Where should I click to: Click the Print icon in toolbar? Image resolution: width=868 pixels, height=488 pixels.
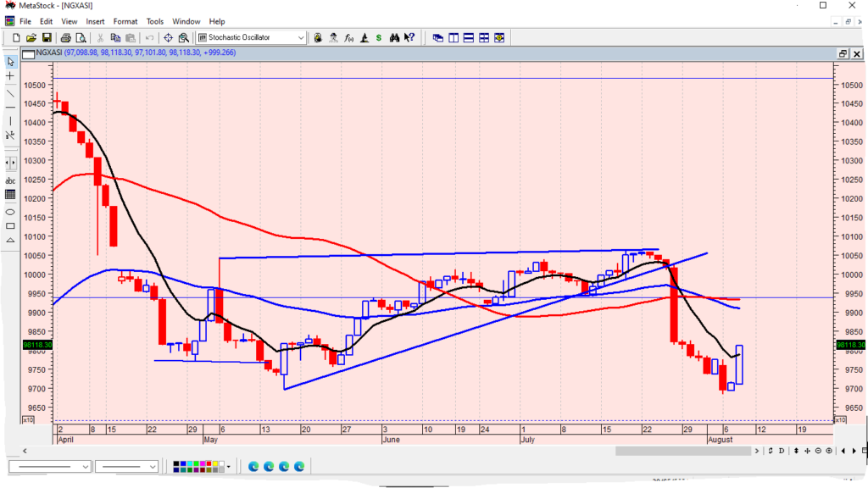click(66, 37)
